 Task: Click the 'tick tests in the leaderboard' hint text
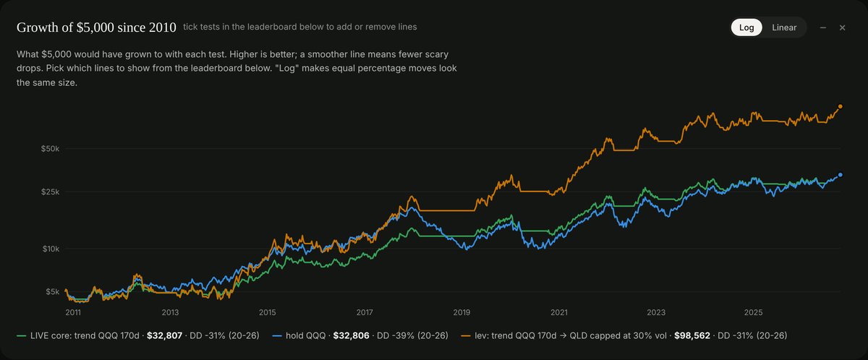(299, 27)
